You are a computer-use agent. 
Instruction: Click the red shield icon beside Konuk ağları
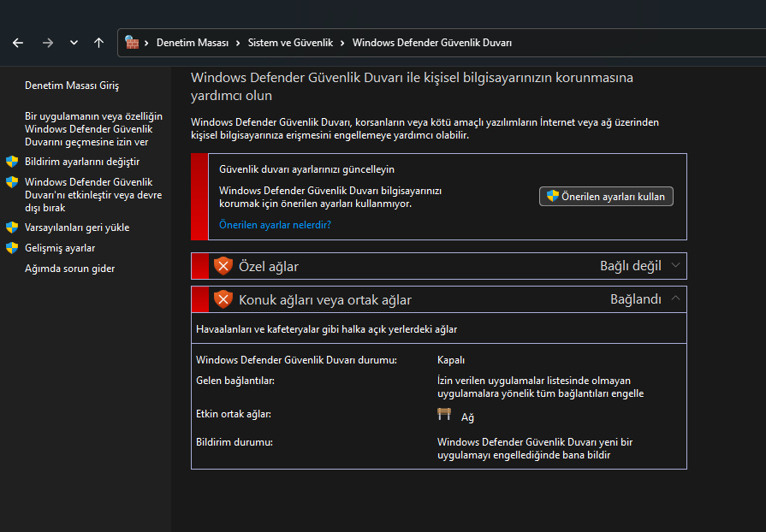click(223, 299)
